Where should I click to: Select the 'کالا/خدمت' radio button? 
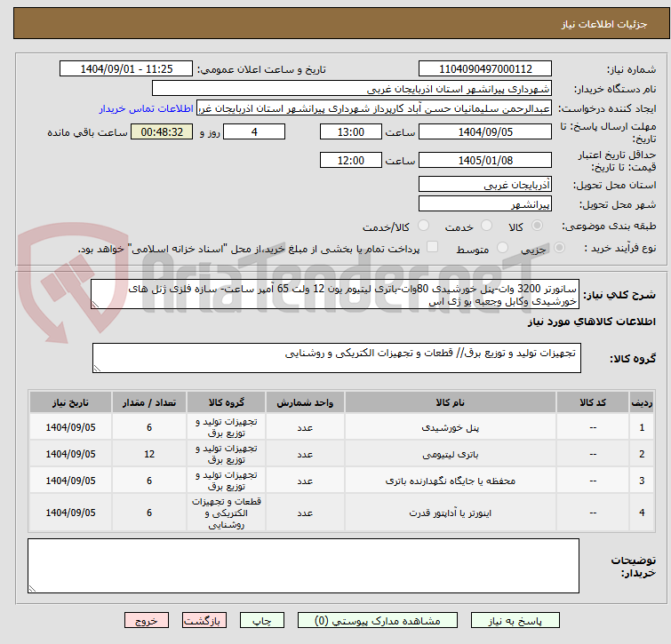coord(423,226)
